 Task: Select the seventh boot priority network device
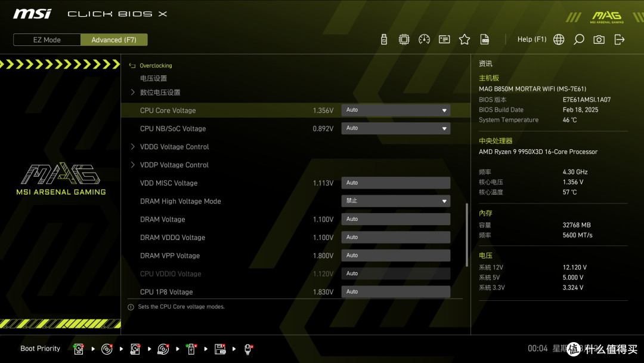point(248,349)
